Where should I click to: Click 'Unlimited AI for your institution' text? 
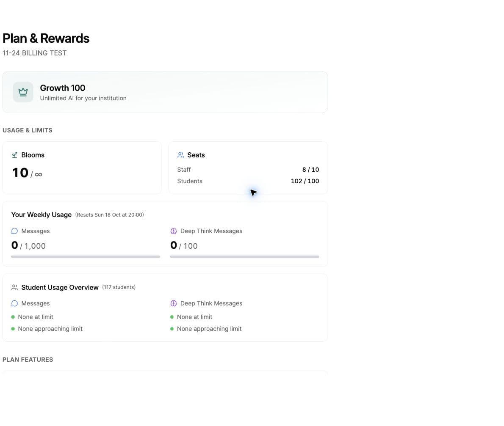tap(83, 98)
